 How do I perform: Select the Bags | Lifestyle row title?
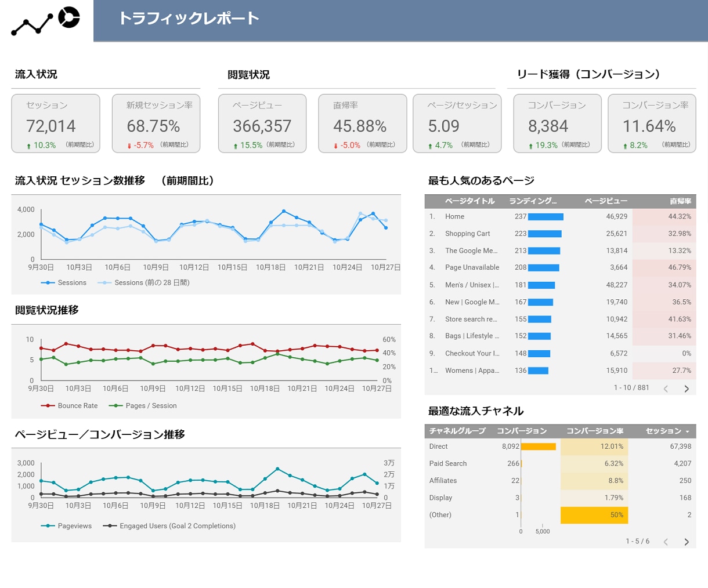click(x=472, y=336)
